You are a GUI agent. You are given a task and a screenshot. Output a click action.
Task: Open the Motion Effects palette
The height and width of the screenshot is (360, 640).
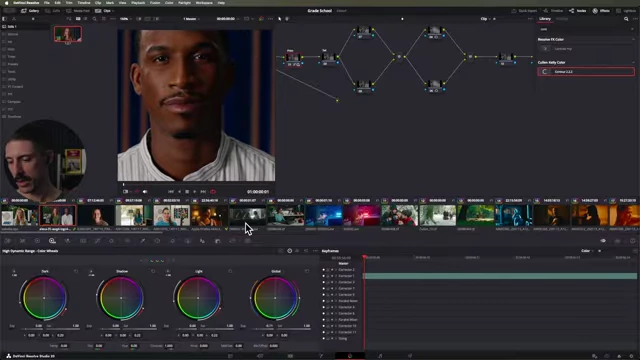(83, 241)
